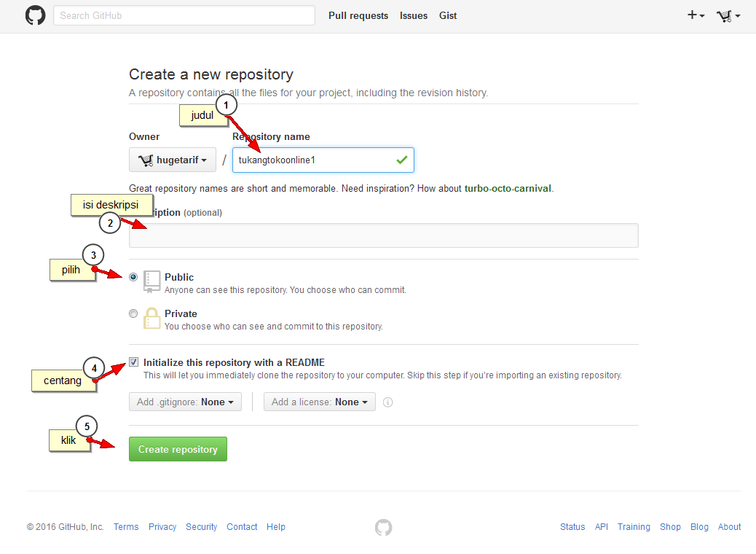
Task: Toggle Initialize this repository with a README
Action: click(x=133, y=362)
